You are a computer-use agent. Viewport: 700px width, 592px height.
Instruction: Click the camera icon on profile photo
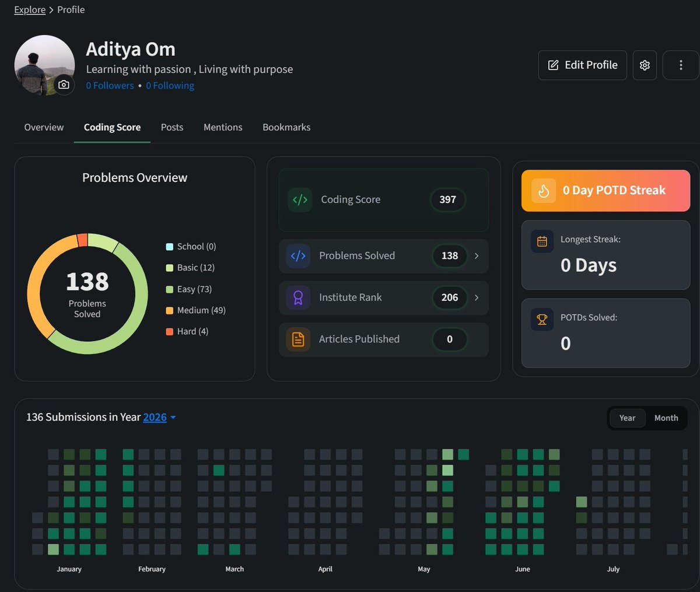64,85
